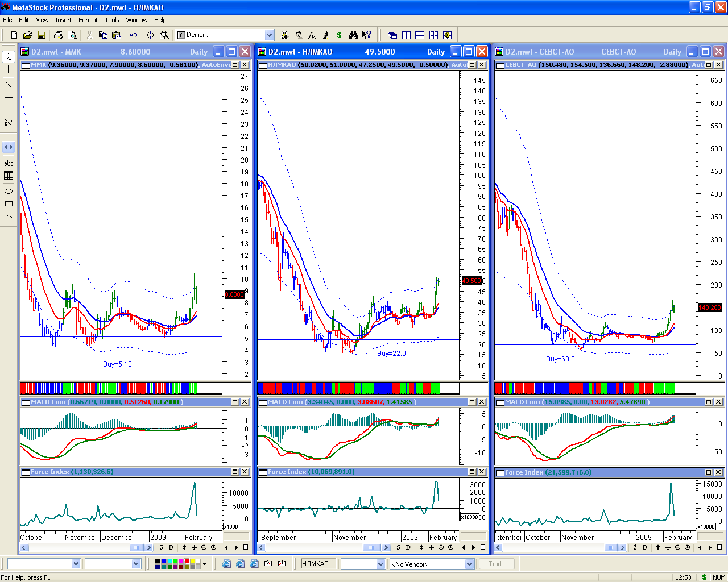
Task: Toggle maximize on MMK price pane
Action: tap(235, 65)
